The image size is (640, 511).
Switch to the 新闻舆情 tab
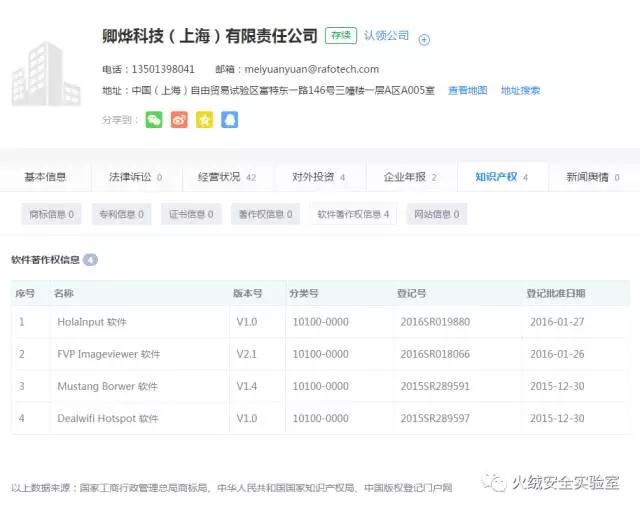coord(593,177)
